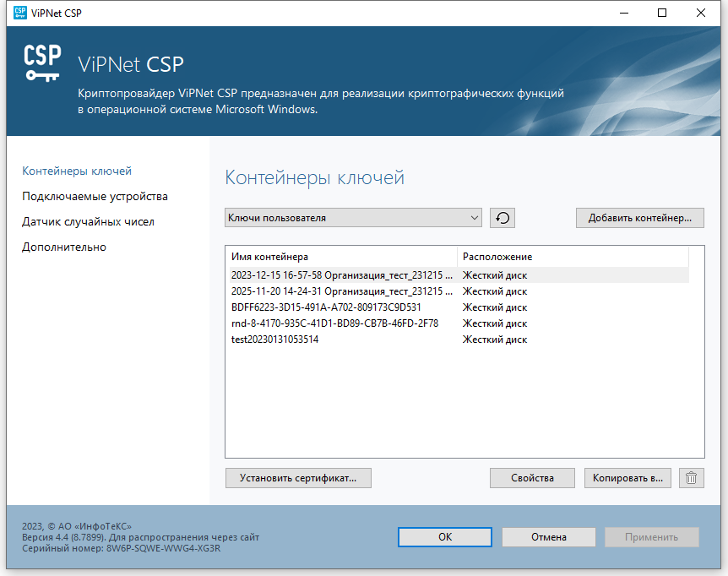Click Жесткий диск in rnd-8-4170 row

[x=495, y=323]
